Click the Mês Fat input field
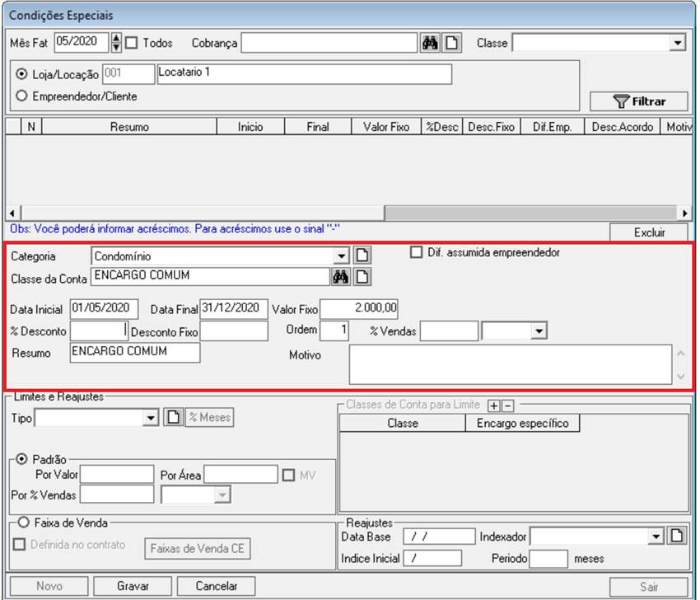The width and height of the screenshot is (700, 600). click(x=82, y=42)
